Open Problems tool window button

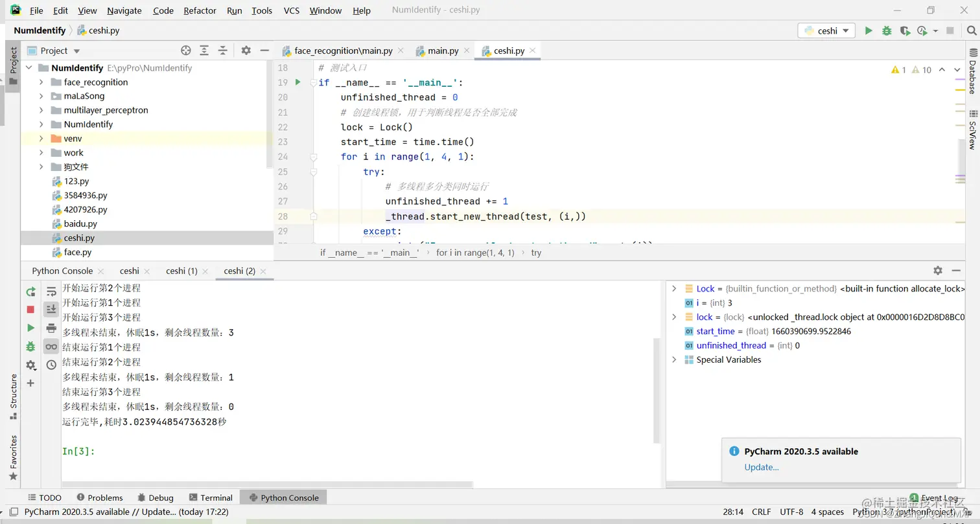pos(99,497)
